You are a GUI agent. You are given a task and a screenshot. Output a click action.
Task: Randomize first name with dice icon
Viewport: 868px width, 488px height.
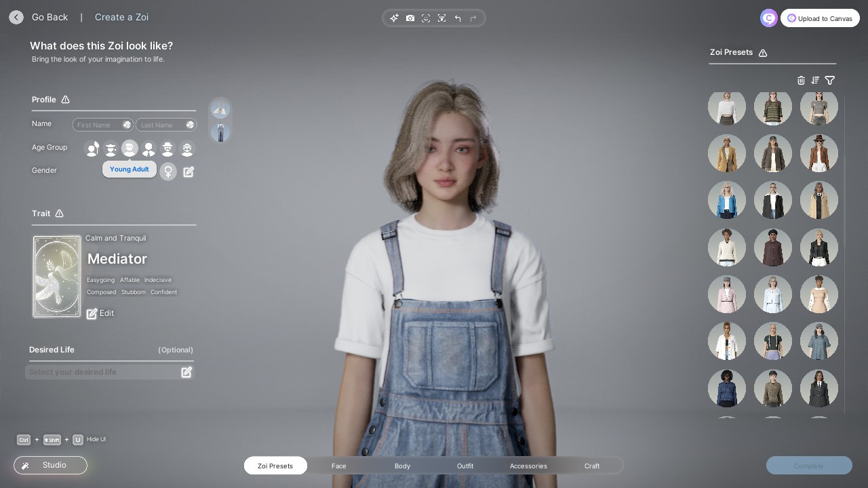point(127,125)
